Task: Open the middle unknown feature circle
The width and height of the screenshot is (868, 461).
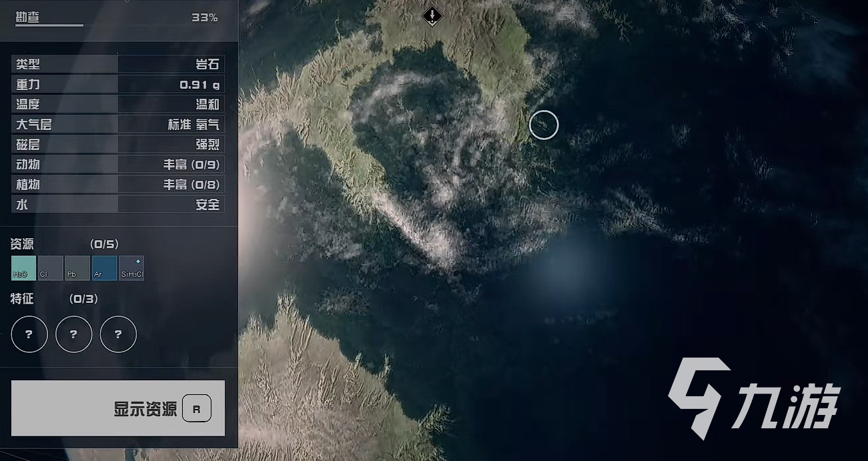Action: pos(73,334)
